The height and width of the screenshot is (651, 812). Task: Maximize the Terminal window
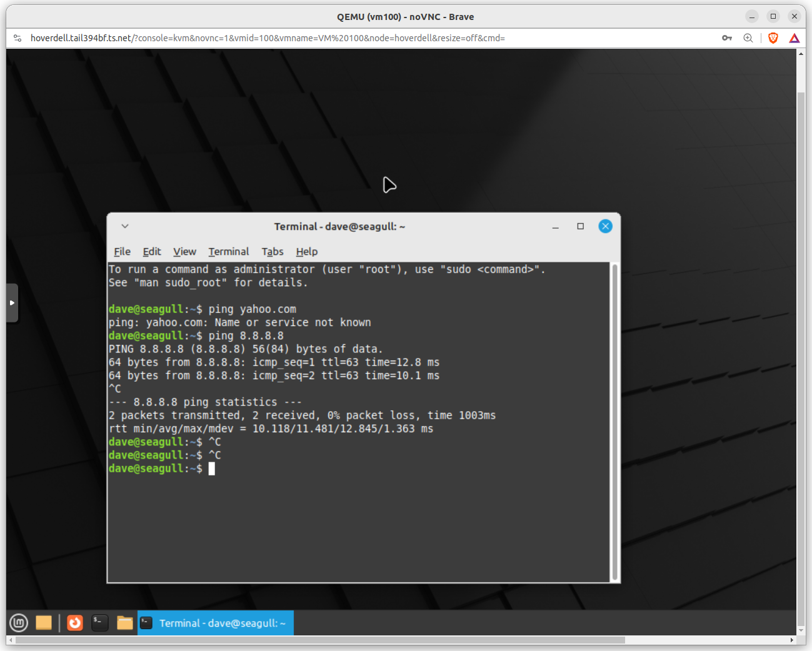[x=581, y=226]
